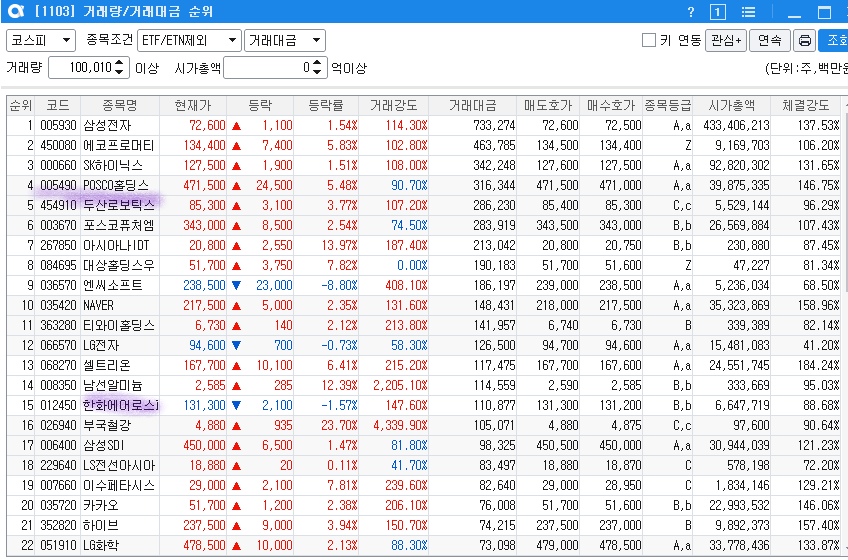Viewport: 848px width, 560px height.
Task: Click the printer icon button
Action: 805,41
